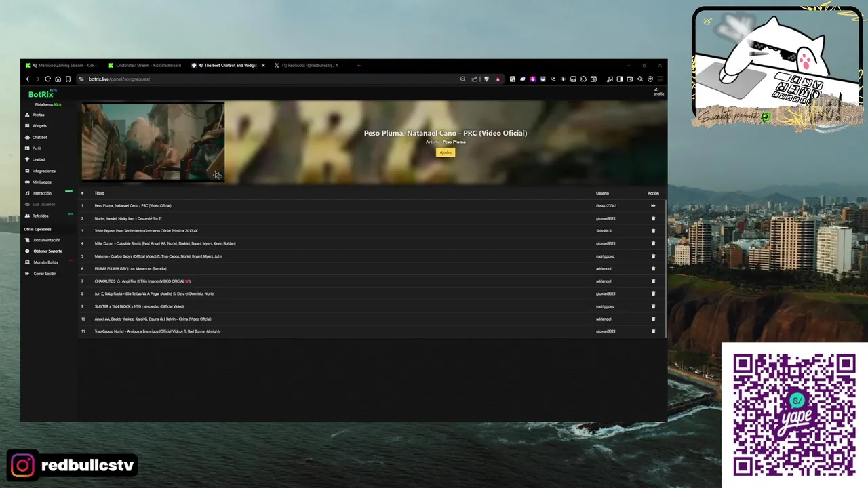Open Brave VPN shield icon

click(650, 79)
